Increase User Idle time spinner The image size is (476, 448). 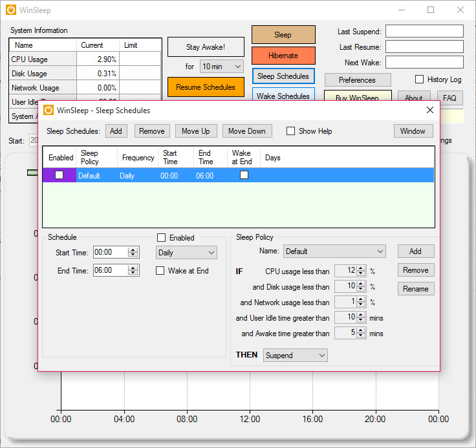coord(361,315)
